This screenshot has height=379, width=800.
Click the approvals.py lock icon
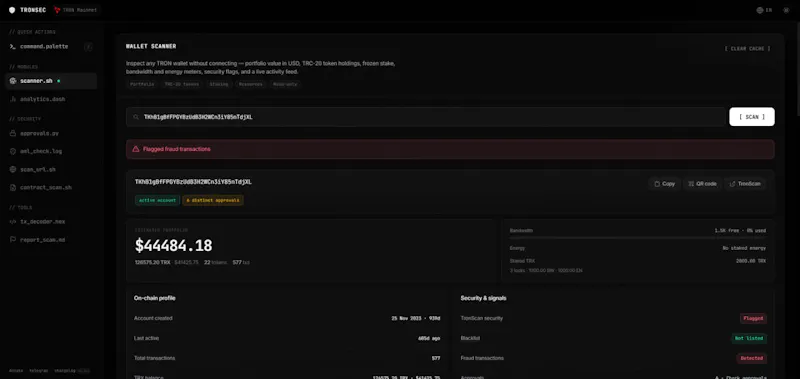13,133
